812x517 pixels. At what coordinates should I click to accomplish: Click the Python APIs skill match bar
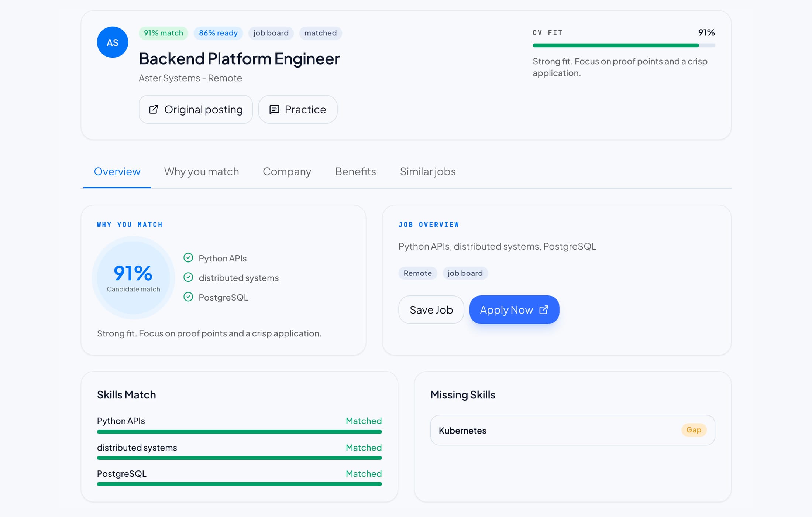(x=239, y=432)
